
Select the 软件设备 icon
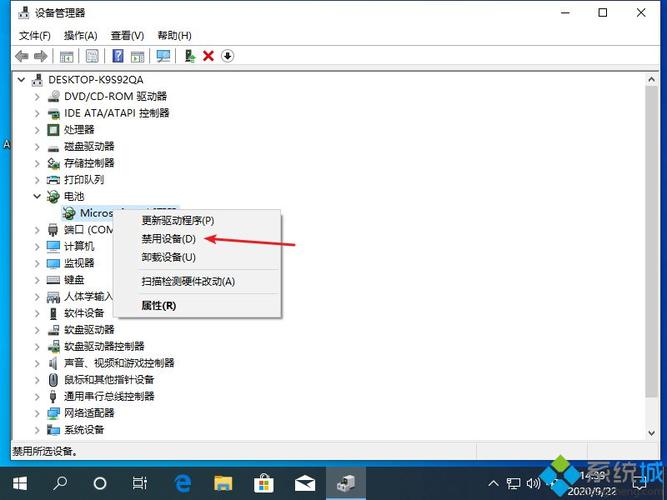[x=53, y=314]
